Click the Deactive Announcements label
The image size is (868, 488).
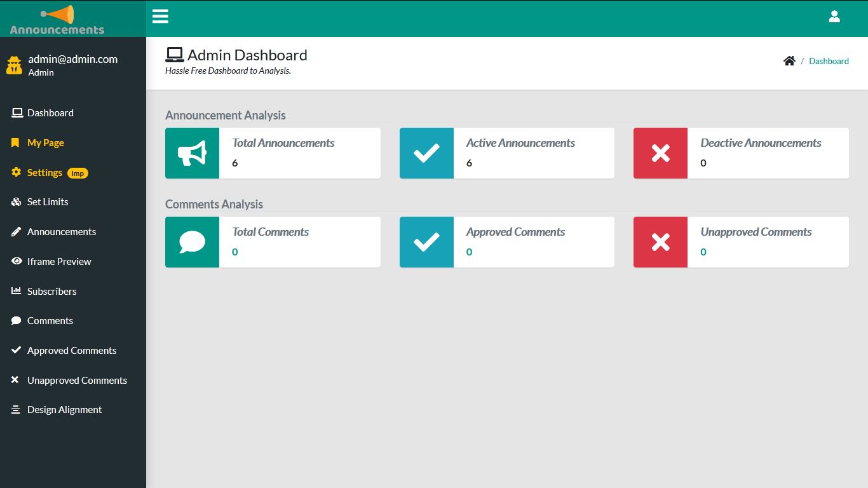[x=761, y=143]
